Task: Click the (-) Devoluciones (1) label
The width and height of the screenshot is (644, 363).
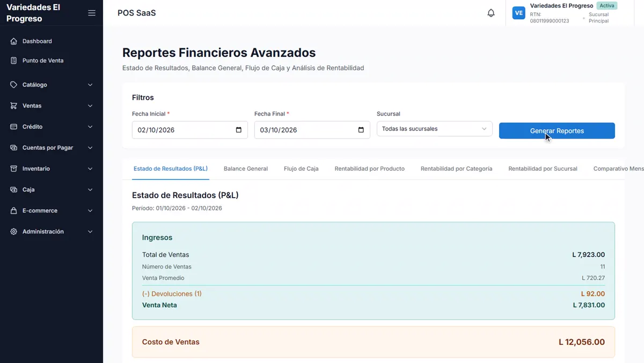Action: (172, 294)
